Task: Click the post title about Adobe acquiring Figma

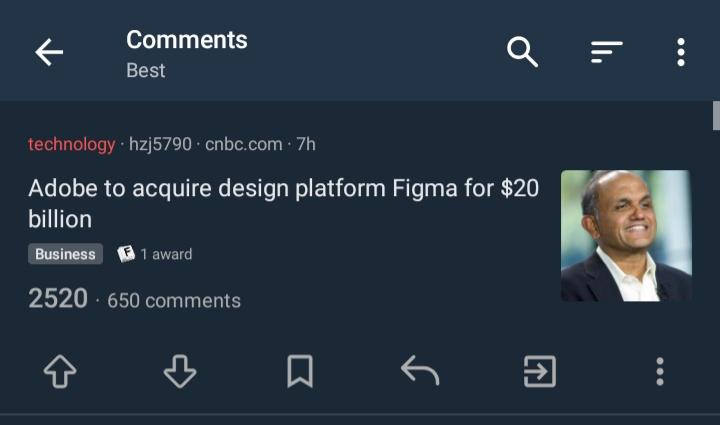Action: (x=283, y=203)
